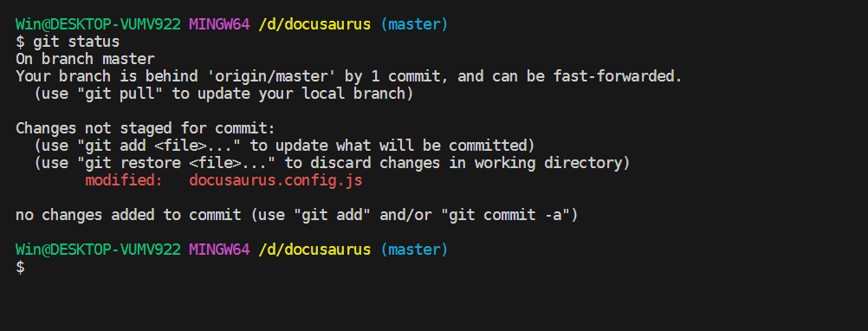Click the 'no changes added to commit' text
868x331 pixels.
pos(128,215)
